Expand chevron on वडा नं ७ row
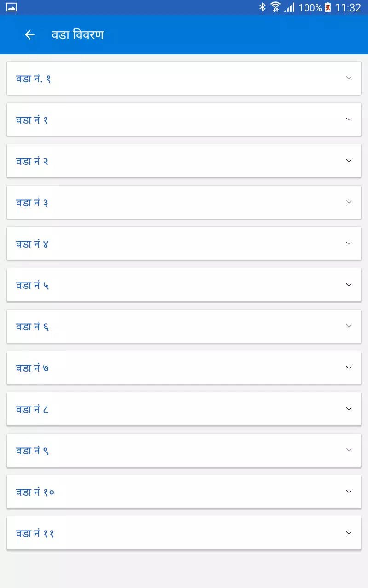 349,367
